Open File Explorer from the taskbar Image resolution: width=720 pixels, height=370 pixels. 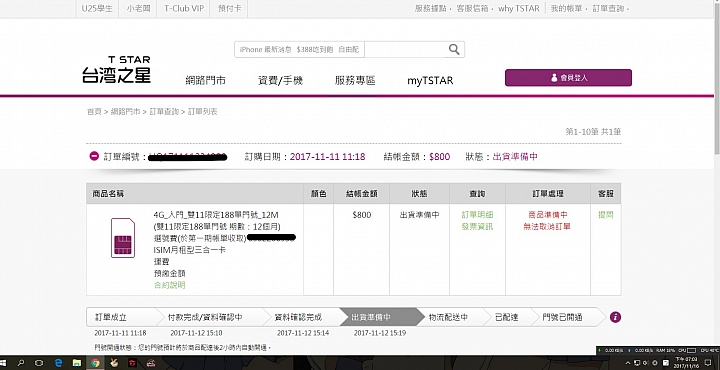(77, 363)
